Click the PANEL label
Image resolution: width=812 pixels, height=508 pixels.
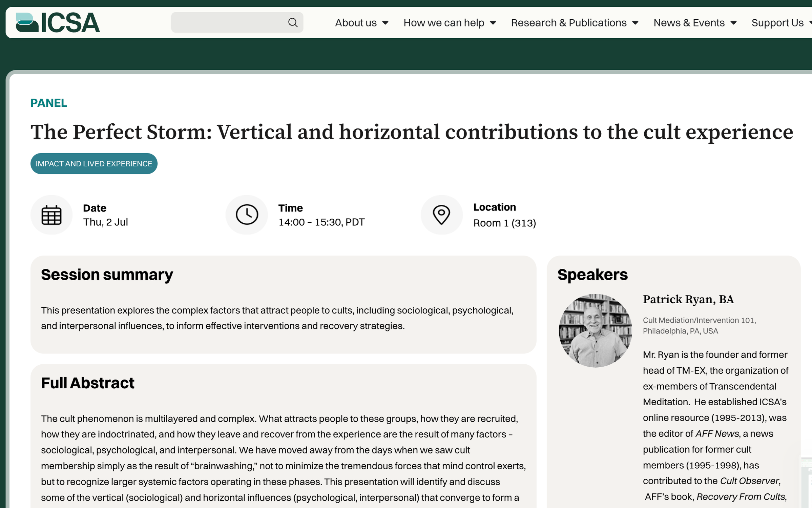[x=49, y=103]
